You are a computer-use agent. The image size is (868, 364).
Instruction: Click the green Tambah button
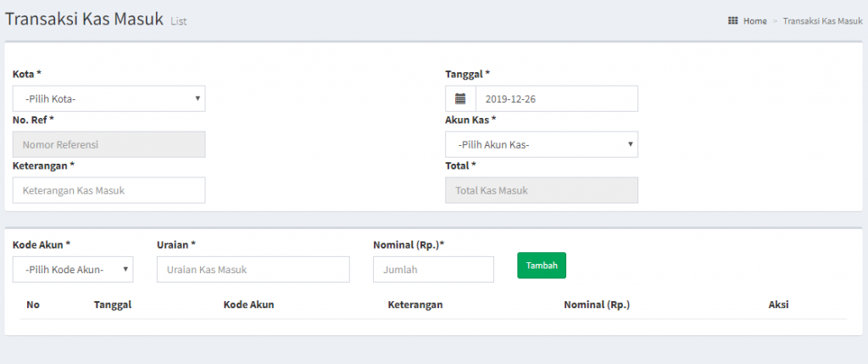pyautogui.click(x=542, y=266)
